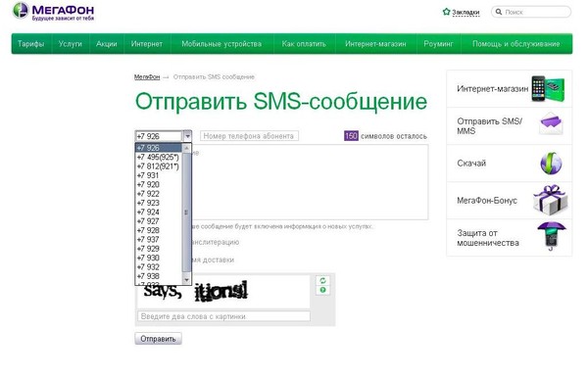Select prefix +7 495(925*)

tap(159, 157)
